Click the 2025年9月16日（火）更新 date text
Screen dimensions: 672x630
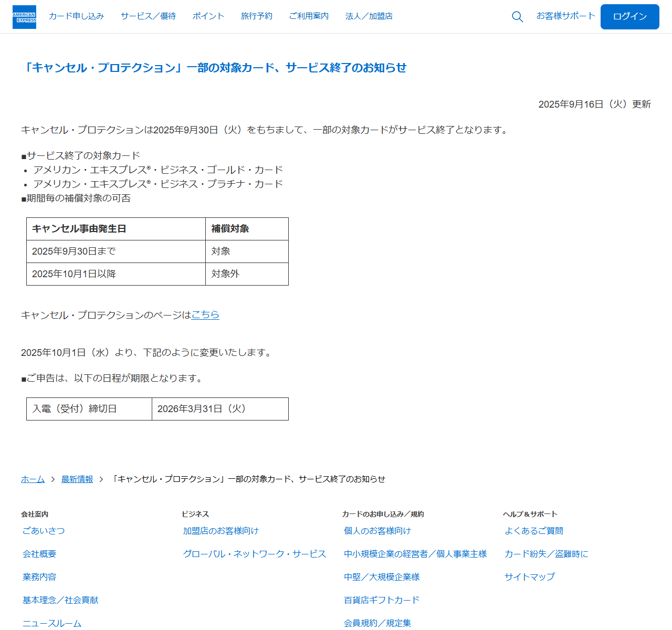pyautogui.click(x=595, y=104)
